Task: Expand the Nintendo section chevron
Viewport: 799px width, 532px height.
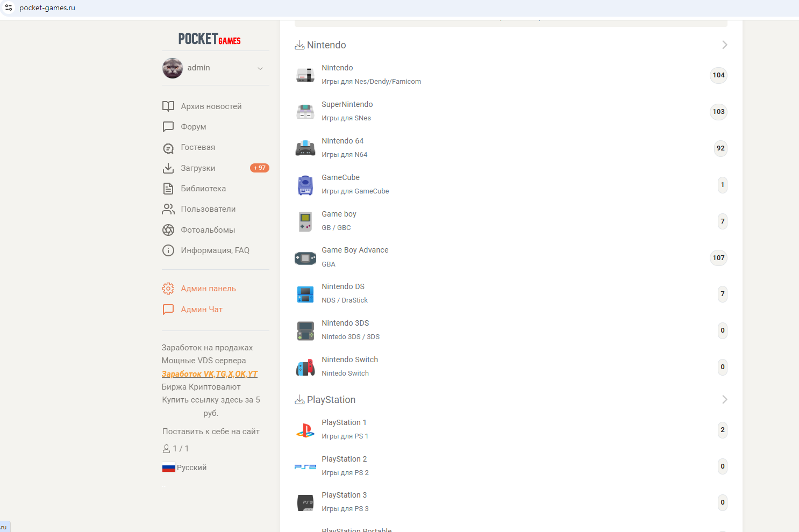Action: [x=725, y=45]
